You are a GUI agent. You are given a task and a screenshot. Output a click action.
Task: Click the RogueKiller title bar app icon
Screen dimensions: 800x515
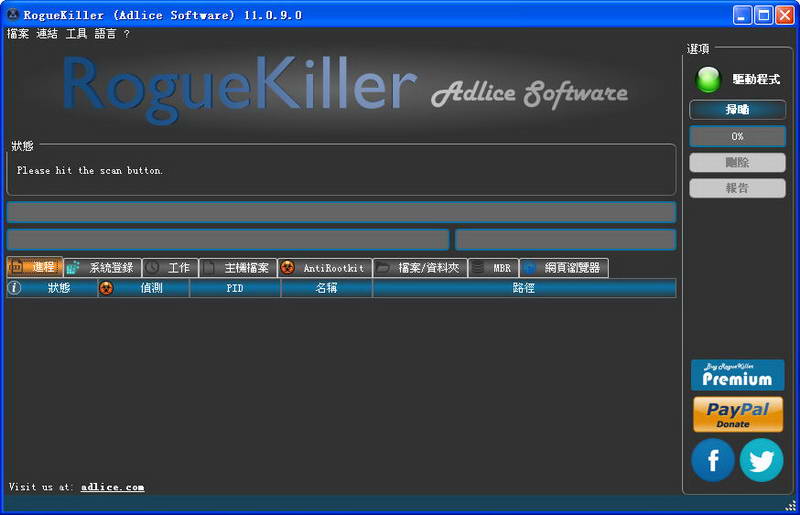[x=12, y=14]
